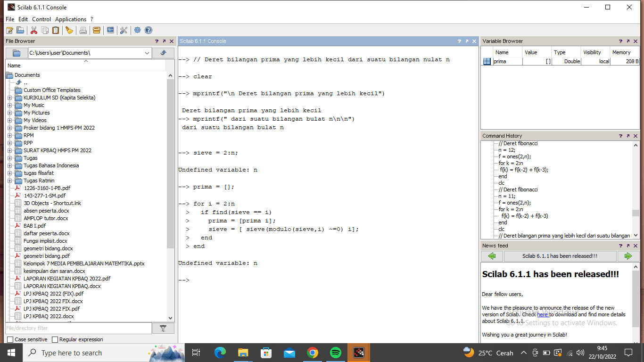Image resolution: width=644 pixels, height=362 pixels.
Task: Expand the Proker bidang 1 HMPS-PM 2022 folder
Action: [x=9, y=128]
